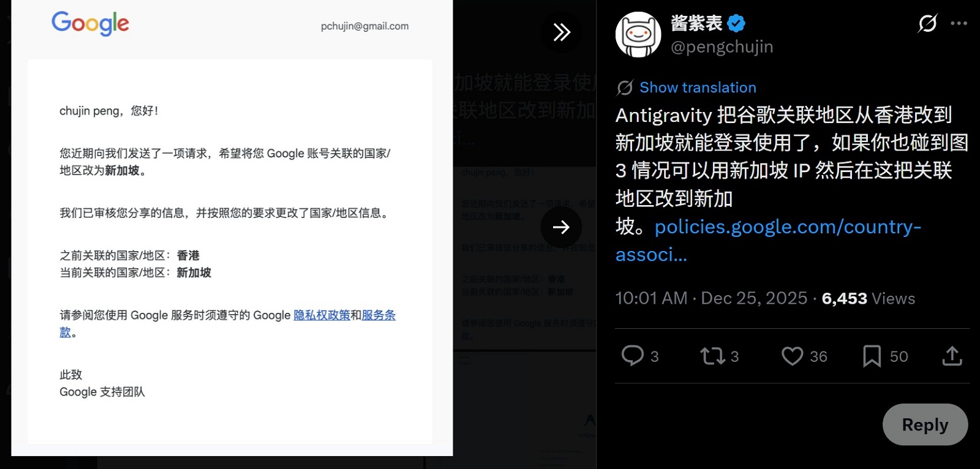Click Show translation
The height and width of the screenshot is (469, 980).
point(698,88)
